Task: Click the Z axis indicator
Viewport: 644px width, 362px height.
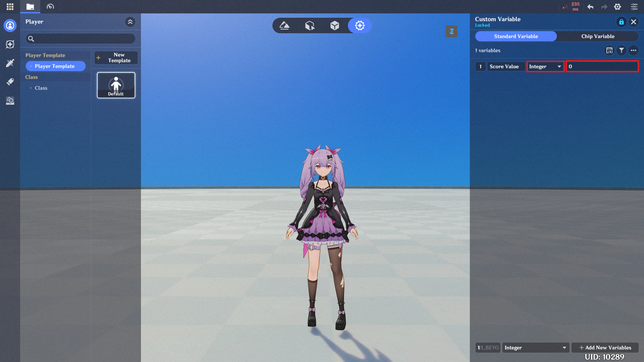Action: 452,32
